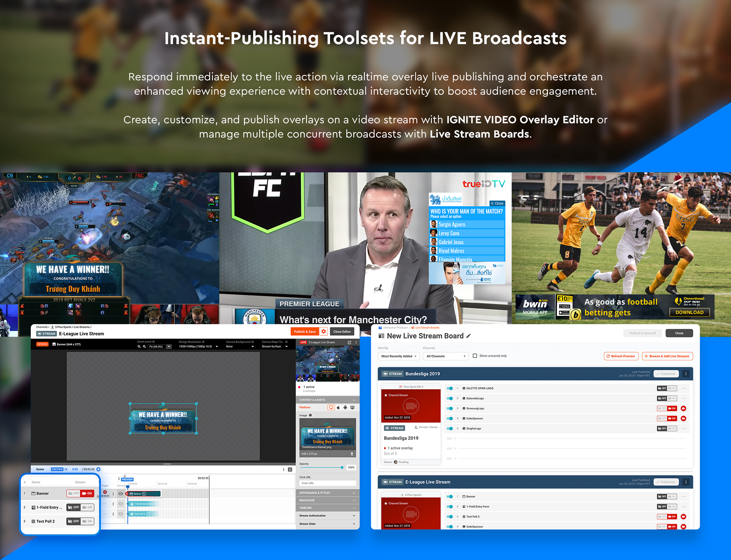This screenshot has width=731, height=560.
Task: Switch the Banner stream to OFF
Action: click(74, 493)
